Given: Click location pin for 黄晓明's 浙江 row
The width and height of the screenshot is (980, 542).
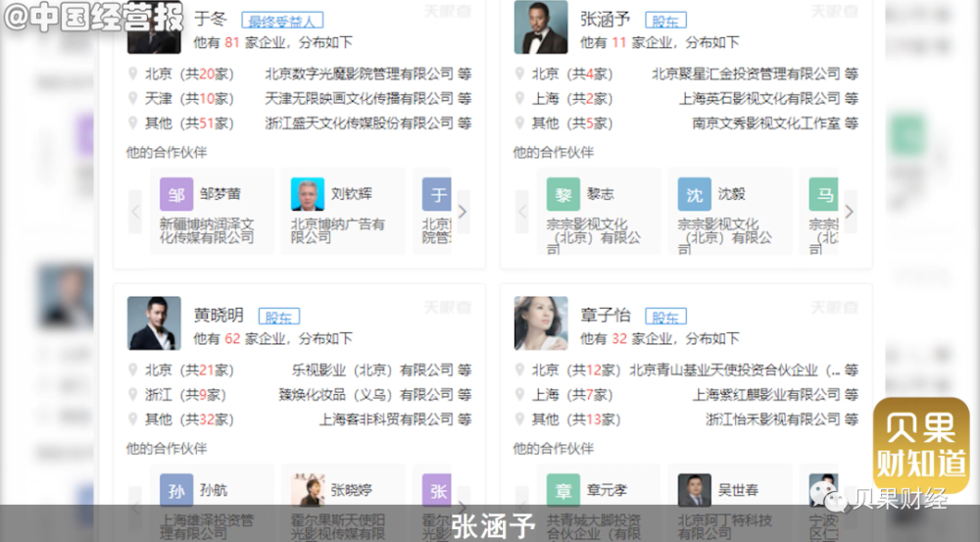Looking at the screenshot, I should (132, 394).
